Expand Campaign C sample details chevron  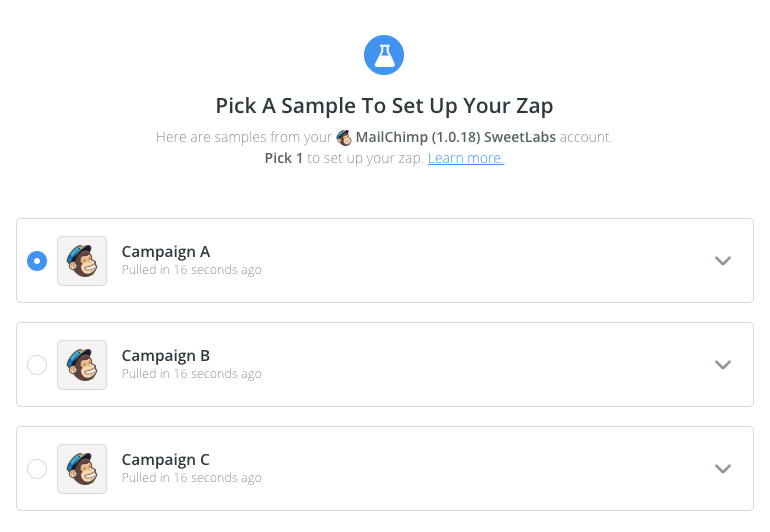(x=723, y=469)
